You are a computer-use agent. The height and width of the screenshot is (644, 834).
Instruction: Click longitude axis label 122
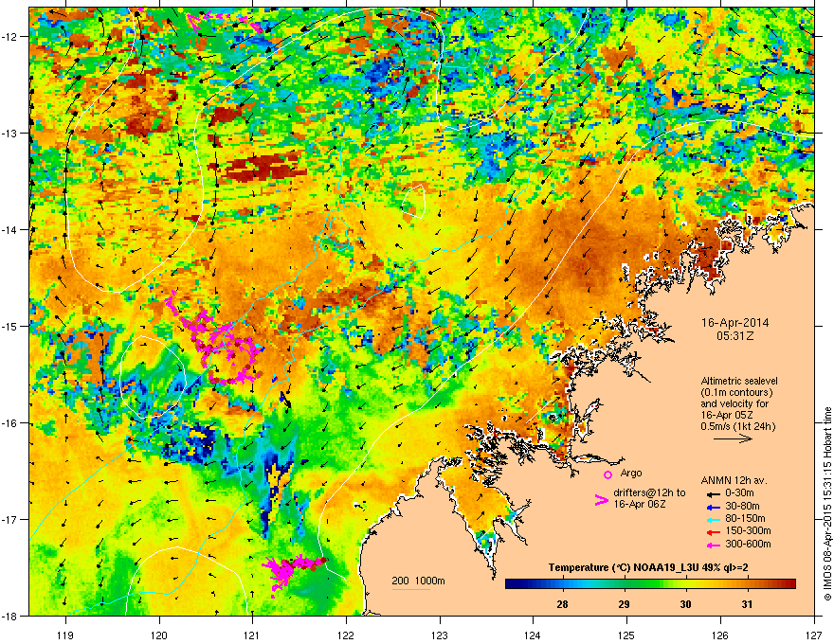point(346,635)
